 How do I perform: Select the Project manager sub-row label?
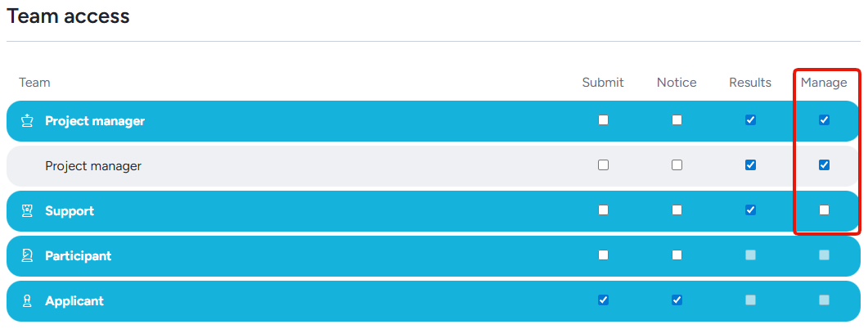pos(93,166)
